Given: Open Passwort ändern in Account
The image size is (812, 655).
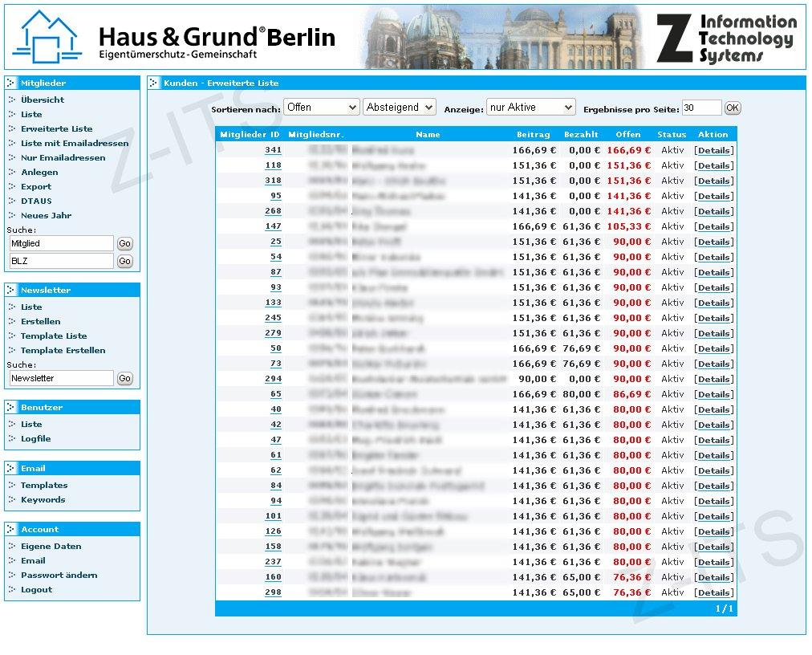Looking at the screenshot, I should (59, 576).
